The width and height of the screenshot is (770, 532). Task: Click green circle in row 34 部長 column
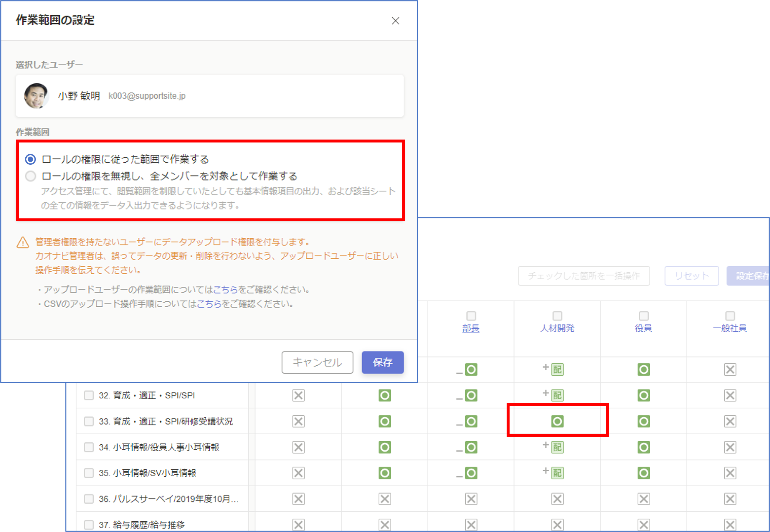(471, 447)
